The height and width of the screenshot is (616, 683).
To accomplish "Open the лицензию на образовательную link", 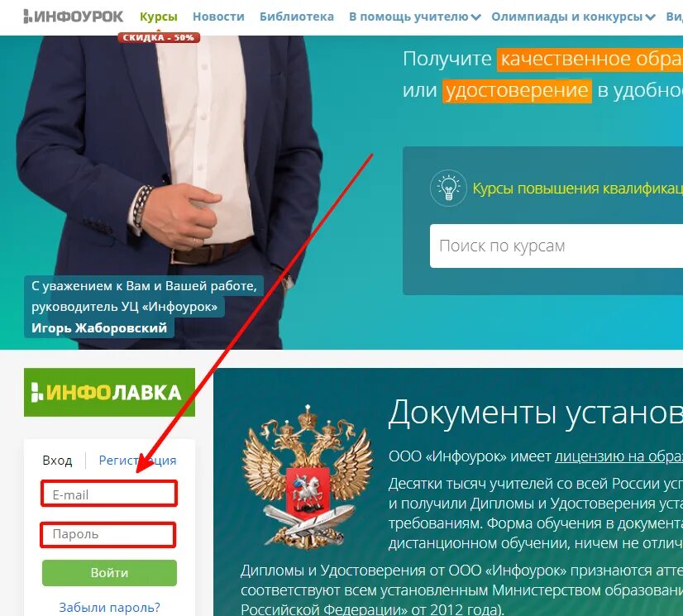I will pyautogui.click(x=619, y=456).
